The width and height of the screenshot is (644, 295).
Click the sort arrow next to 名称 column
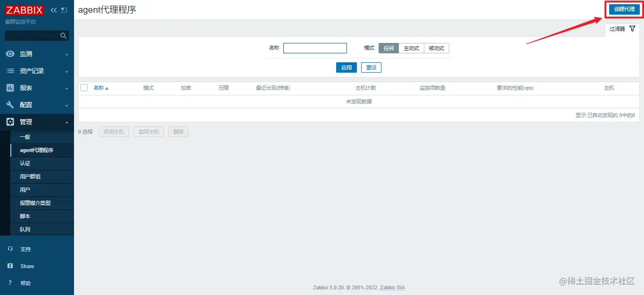107,88
